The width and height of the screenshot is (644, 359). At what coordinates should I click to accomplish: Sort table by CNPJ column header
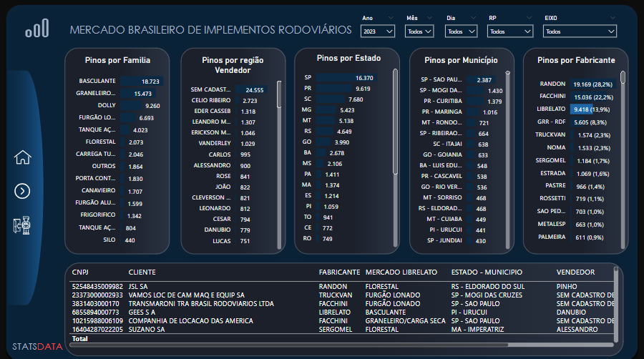pos(80,272)
